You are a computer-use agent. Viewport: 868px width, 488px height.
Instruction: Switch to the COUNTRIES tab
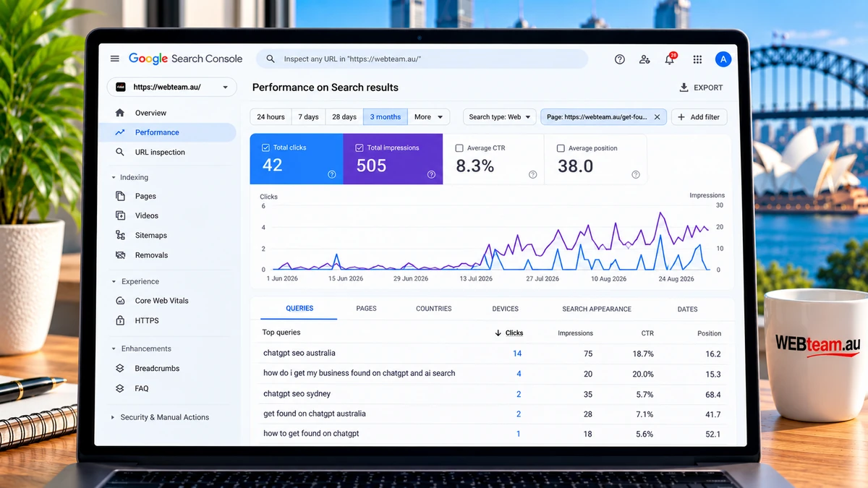click(x=434, y=309)
